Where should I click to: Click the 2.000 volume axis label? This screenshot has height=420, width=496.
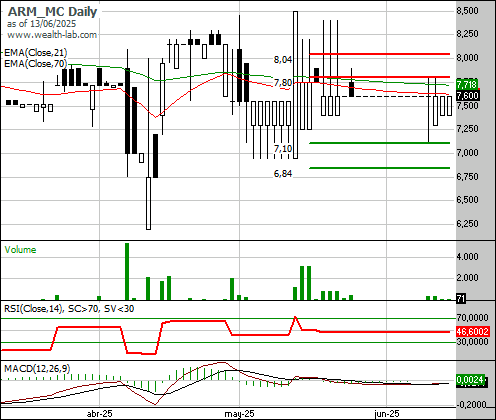[467, 278]
